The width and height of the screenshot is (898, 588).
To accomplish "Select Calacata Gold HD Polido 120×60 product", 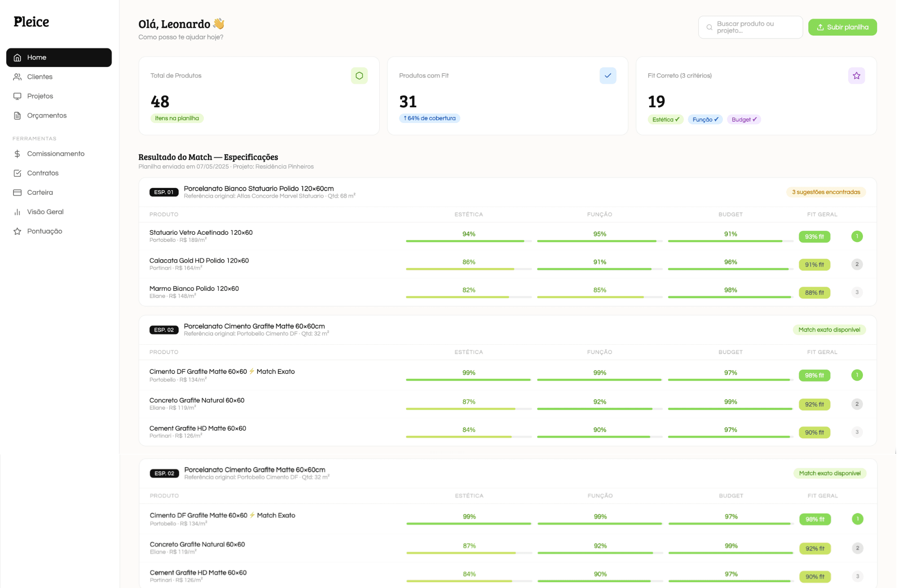I will (199, 261).
